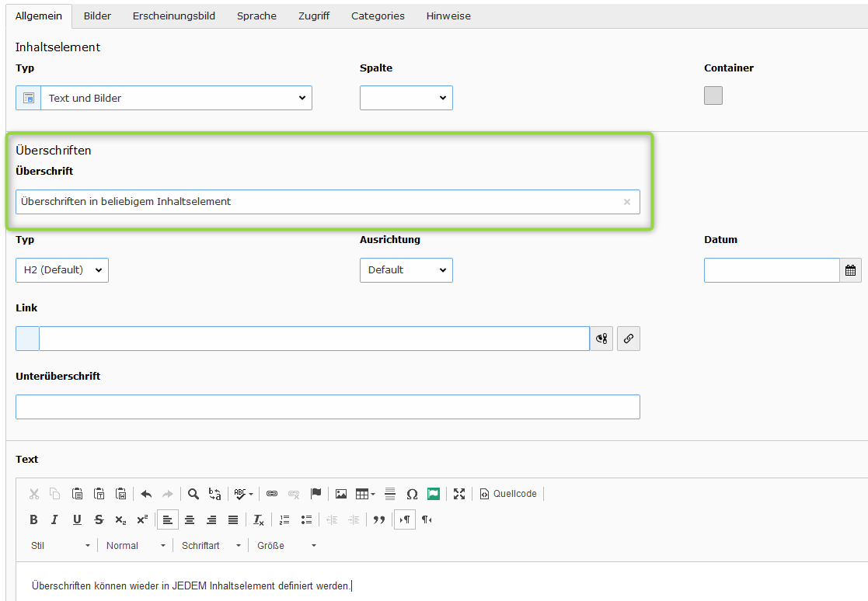Click into the Unterüberschrift input field
This screenshot has height=601, width=868.
coord(327,407)
